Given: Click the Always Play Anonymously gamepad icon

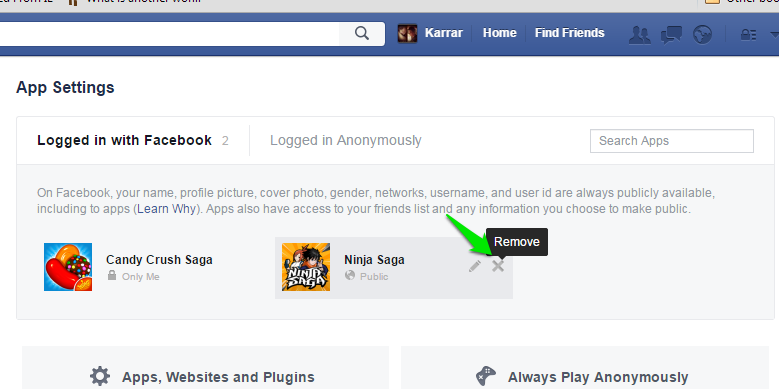Looking at the screenshot, I should pos(485,377).
